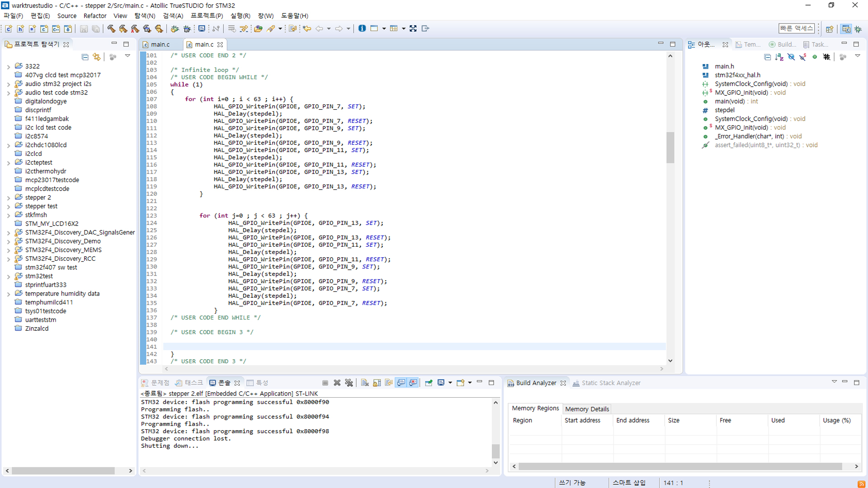Jump to main(void) in the Outline
This screenshot has height=488, width=868.
tap(729, 101)
